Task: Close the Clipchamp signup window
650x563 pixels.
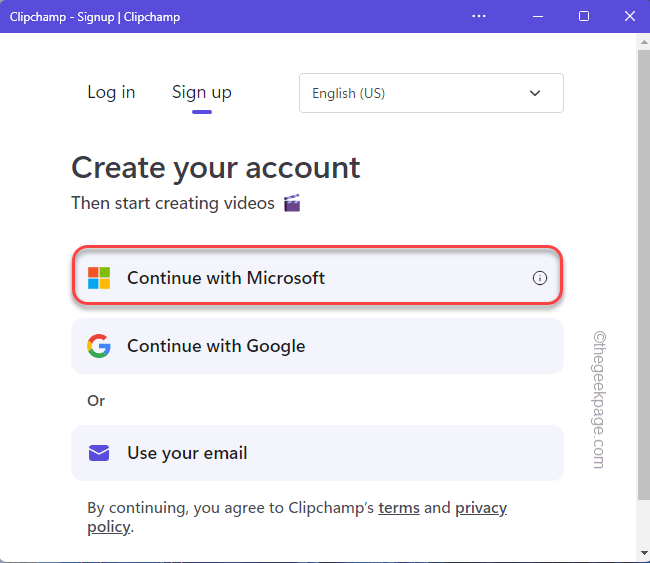Action: [x=630, y=16]
